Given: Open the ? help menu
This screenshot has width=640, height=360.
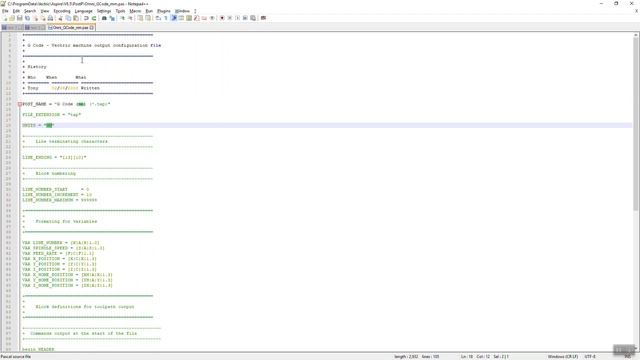Looking at the screenshot, I should [195, 11].
